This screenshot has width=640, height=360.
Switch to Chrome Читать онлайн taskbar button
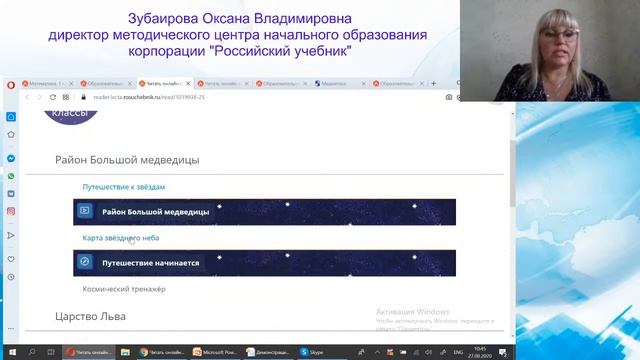coord(162,352)
